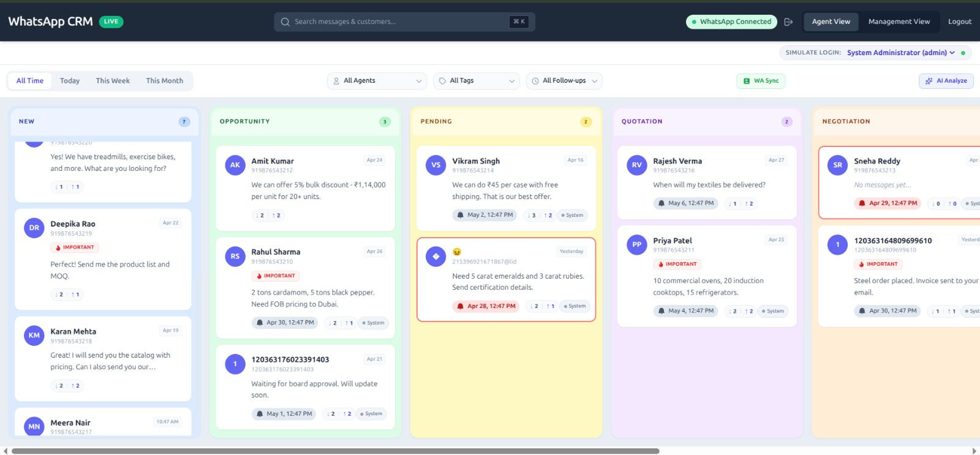Click the SR avatar on Sneha Reddy card

(837, 165)
